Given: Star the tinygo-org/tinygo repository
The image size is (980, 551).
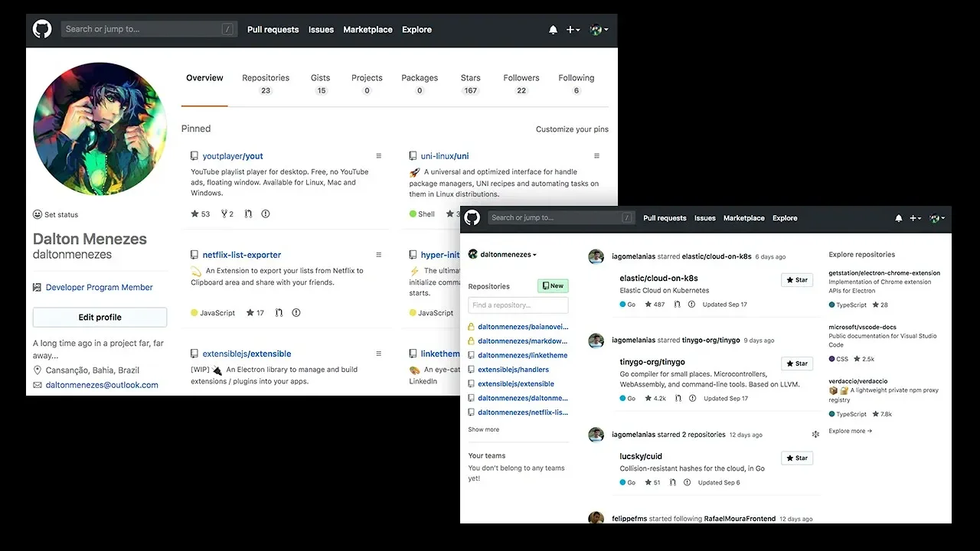Looking at the screenshot, I should tap(797, 364).
